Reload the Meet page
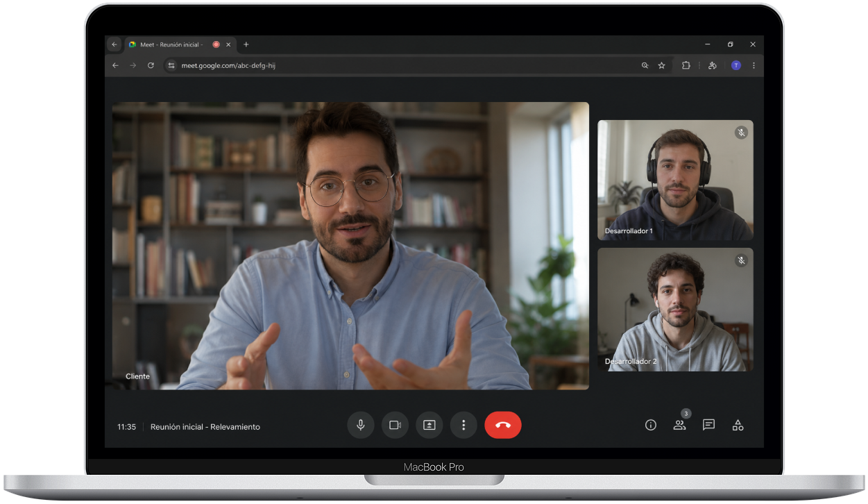Screen dimensions: 868x504 (151, 65)
